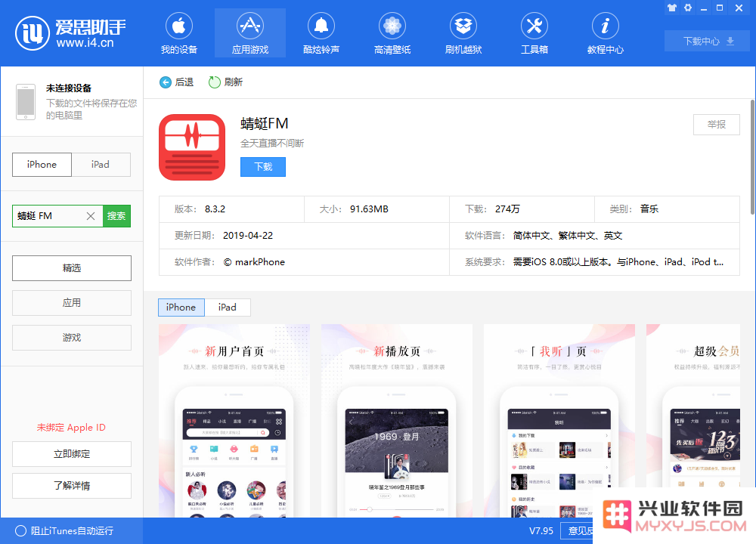Toggle 阻止iTunes自动运行 option
The image size is (756, 544).
point(64,531)
